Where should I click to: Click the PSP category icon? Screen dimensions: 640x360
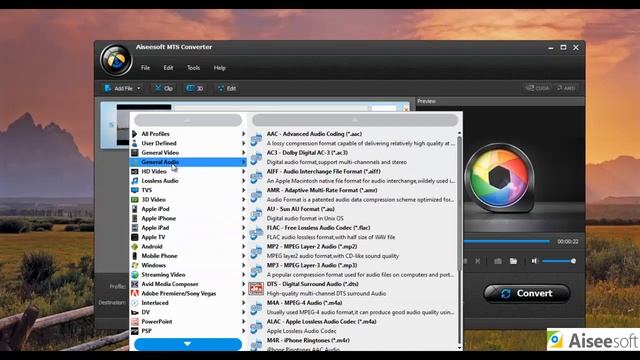click(x=135, y=331)
